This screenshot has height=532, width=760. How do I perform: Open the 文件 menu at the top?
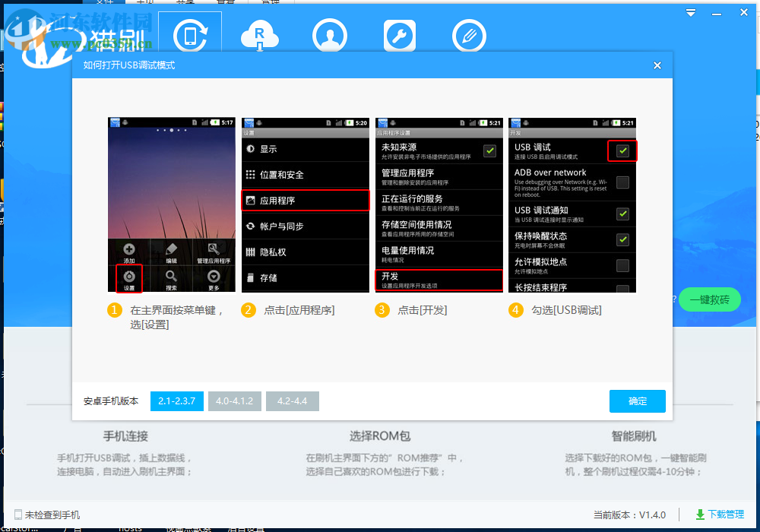(105, 3)
